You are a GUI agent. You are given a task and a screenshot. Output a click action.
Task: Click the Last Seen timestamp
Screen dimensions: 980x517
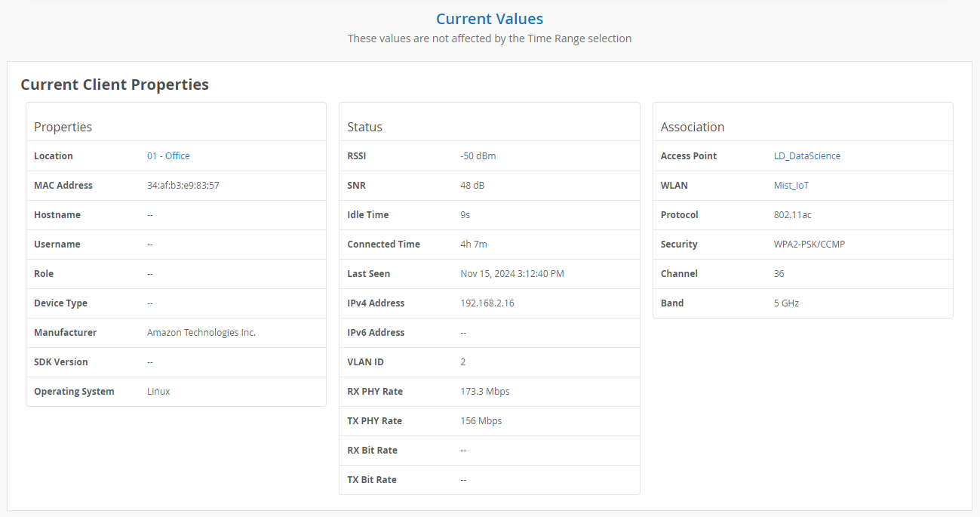512,274
